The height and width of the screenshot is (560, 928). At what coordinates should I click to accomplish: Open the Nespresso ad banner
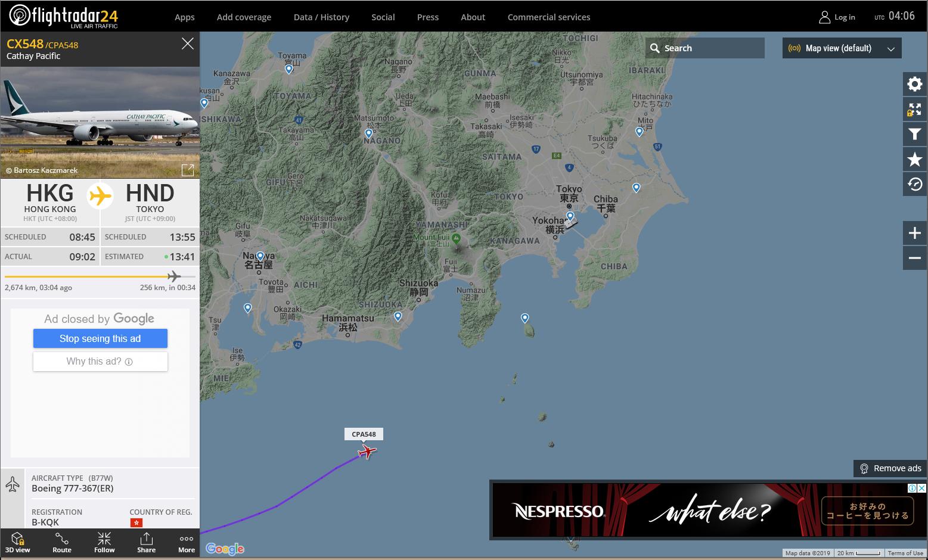click(709, 511)
